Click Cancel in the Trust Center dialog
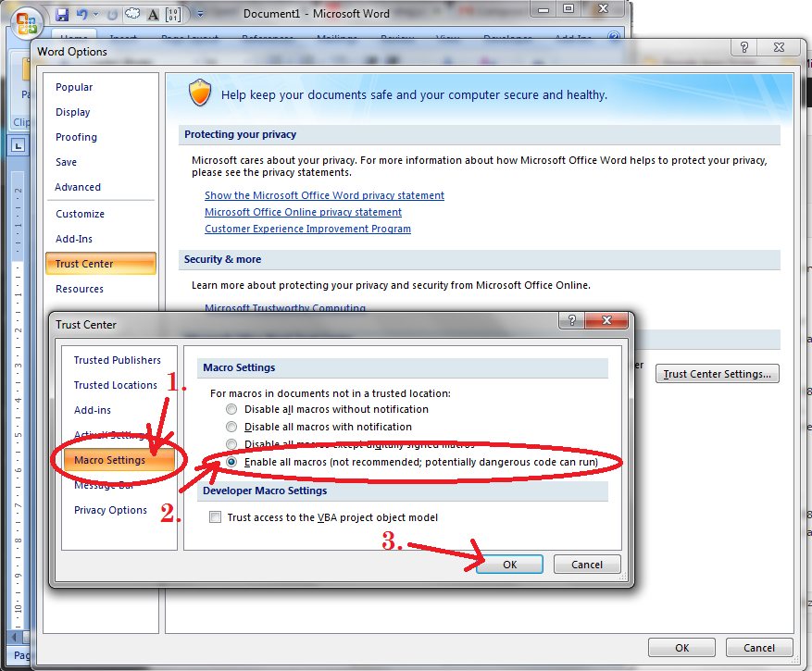 point(587,565)
